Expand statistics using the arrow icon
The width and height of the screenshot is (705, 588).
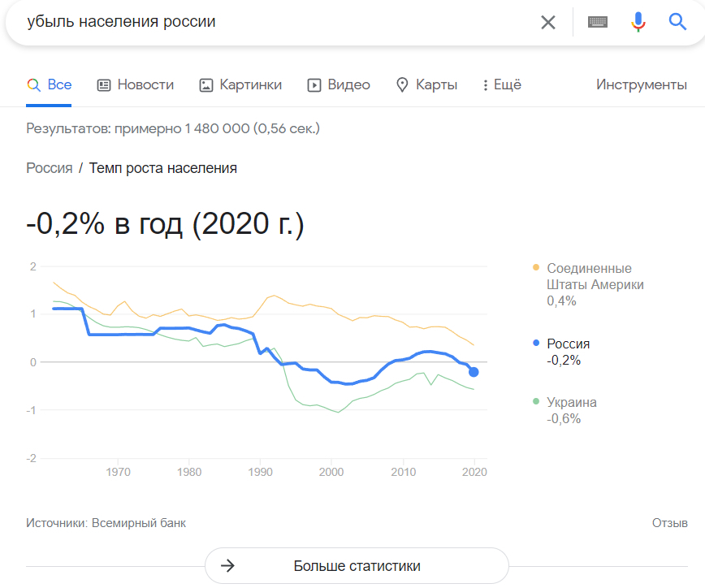(x=228, y=566)
